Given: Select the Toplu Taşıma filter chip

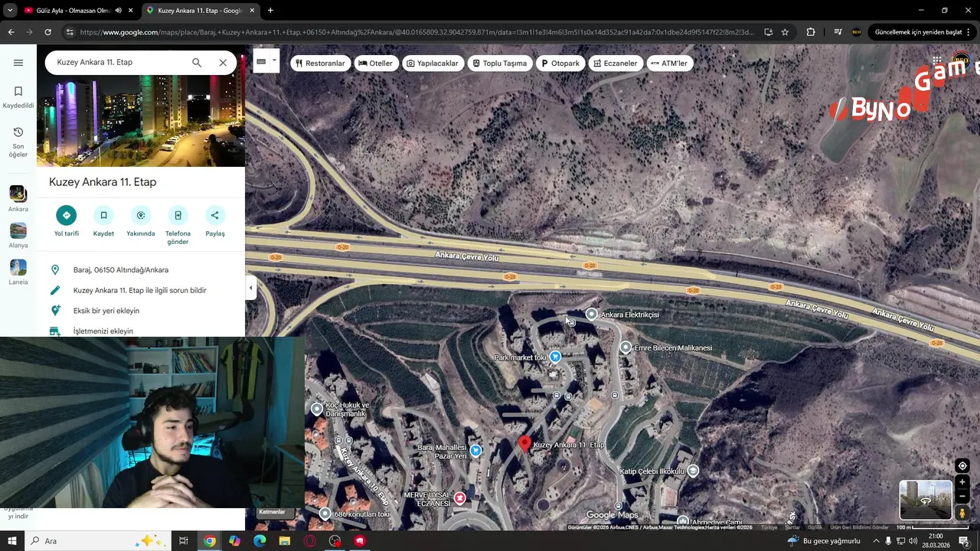Looking at the screenshot, I should point(499,64).
